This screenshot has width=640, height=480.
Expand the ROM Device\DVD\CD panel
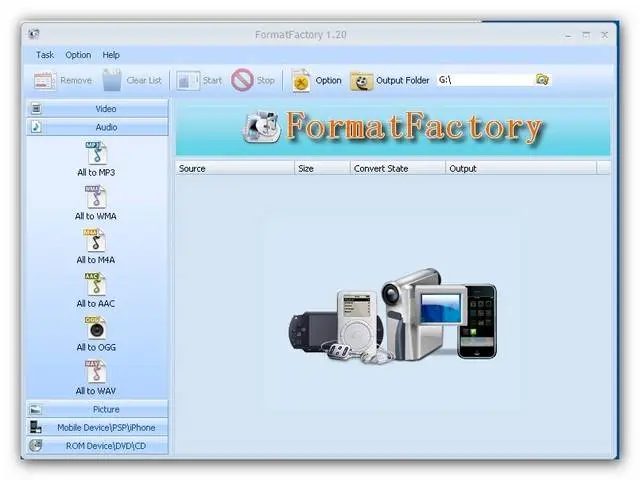click(98, 446)
